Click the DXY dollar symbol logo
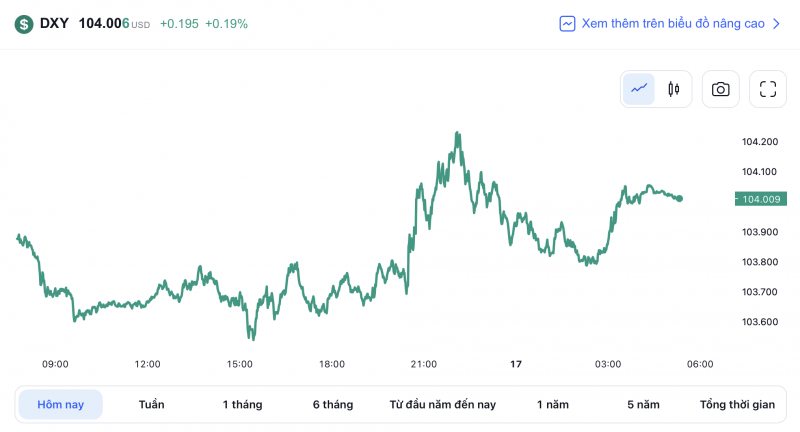This screenshot has width=800, height=432. [x=23, y=23]
